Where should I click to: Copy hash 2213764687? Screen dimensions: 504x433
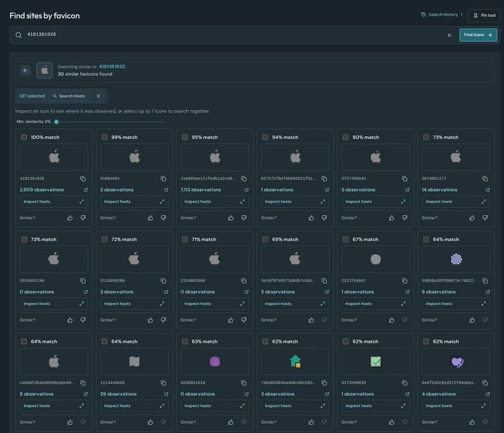tap(405, 281)
